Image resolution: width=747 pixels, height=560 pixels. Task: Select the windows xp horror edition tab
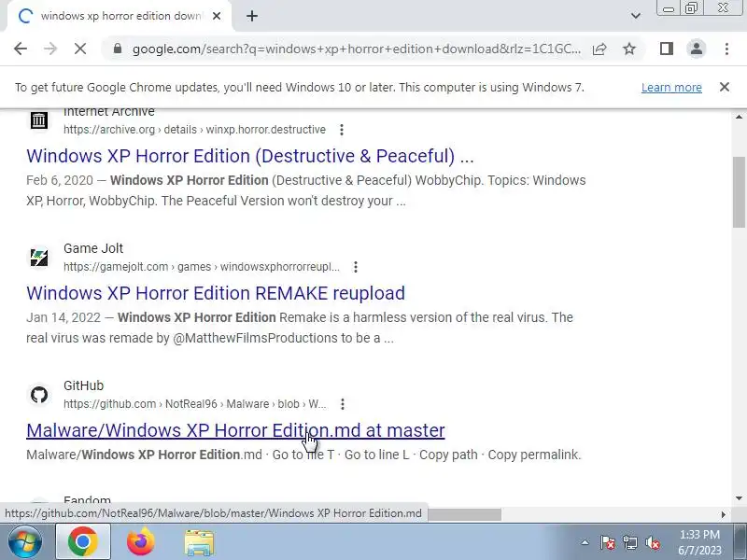click(x=120, y=16)
